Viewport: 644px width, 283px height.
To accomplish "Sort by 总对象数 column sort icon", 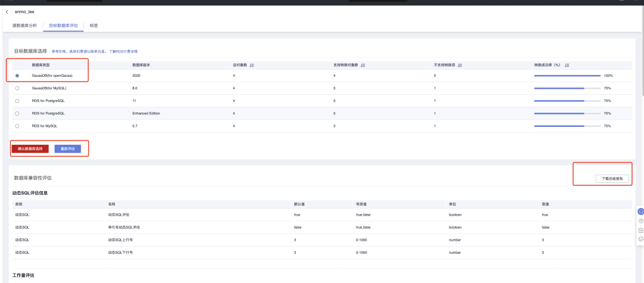I will (252, 65).
